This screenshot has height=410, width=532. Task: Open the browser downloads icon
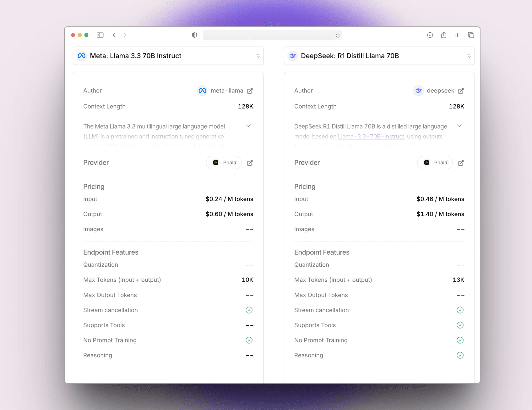click(430, 35)
